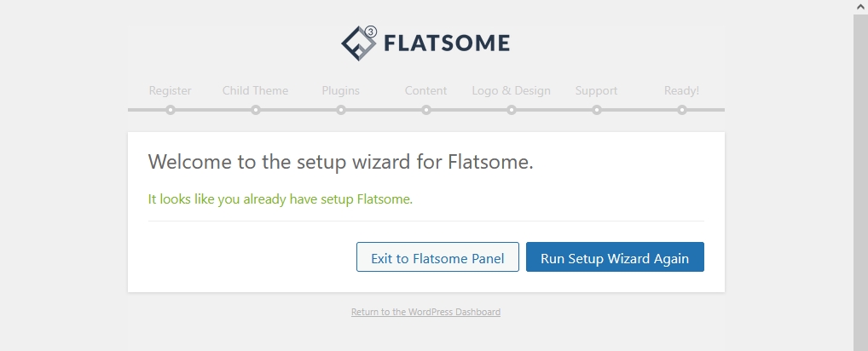This screenshot has height=351, width=868.
Task: Click the Flatsome diamond logo icon
Action: (359, 43)
